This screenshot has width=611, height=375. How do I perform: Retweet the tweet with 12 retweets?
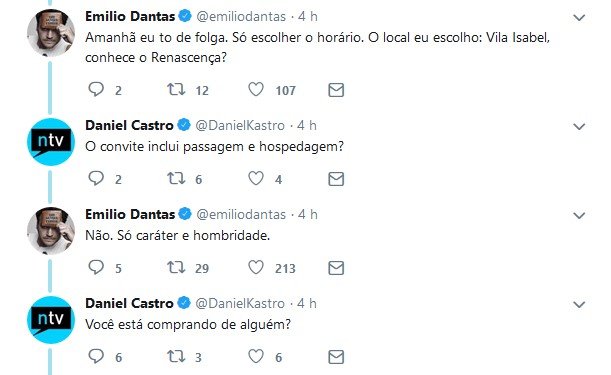pyautogui.click(x=176, y=90)
